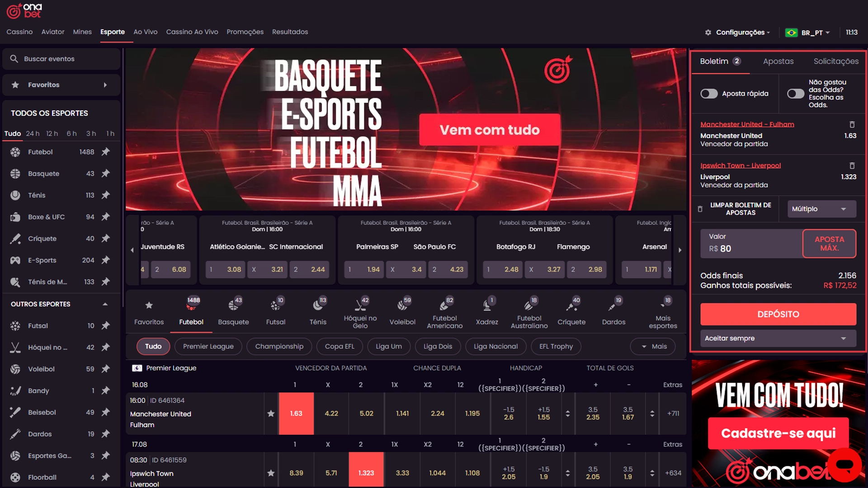The height and width of the screenshot is (488, 868).
Task: Select the 4.22 draw odd for Manchester United
Action: tap(331, 413)
